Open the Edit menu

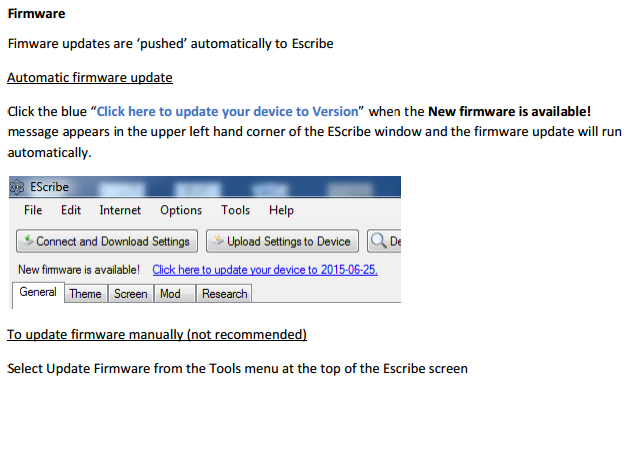[71, 210]
